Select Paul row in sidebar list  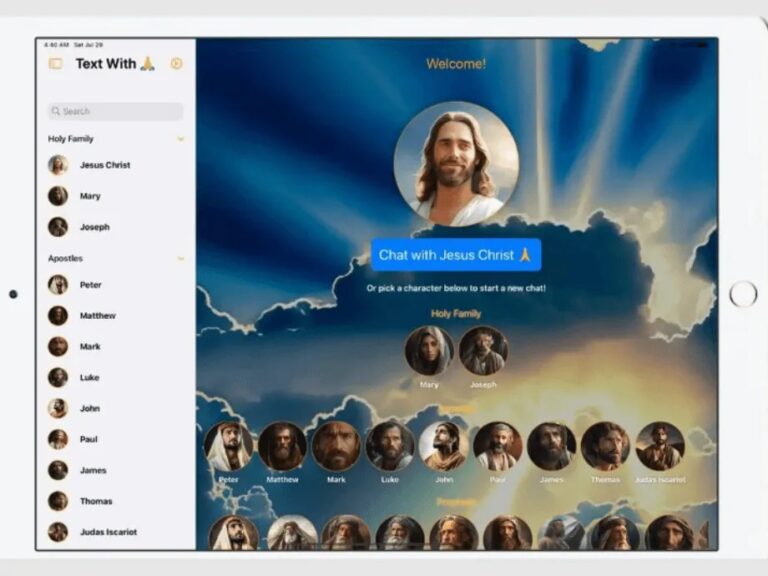[x=116, y=439]
